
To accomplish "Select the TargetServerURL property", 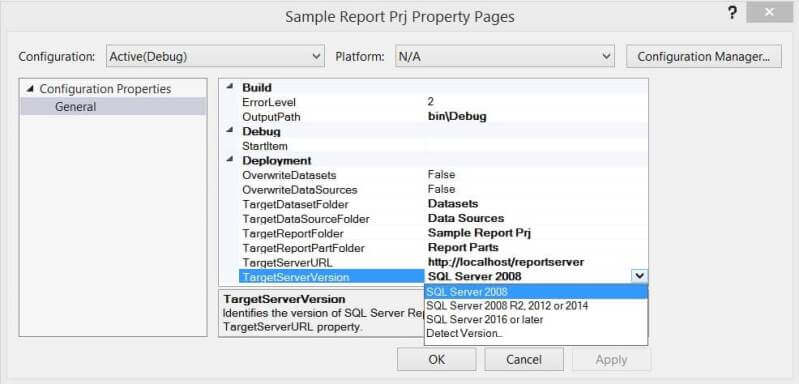I will click(287, 263).
